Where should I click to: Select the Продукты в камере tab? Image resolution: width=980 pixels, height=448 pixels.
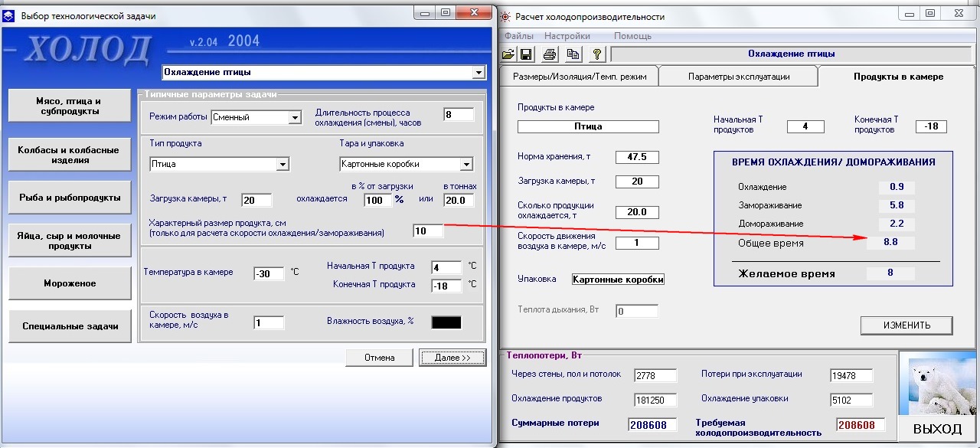coord(898,77)
